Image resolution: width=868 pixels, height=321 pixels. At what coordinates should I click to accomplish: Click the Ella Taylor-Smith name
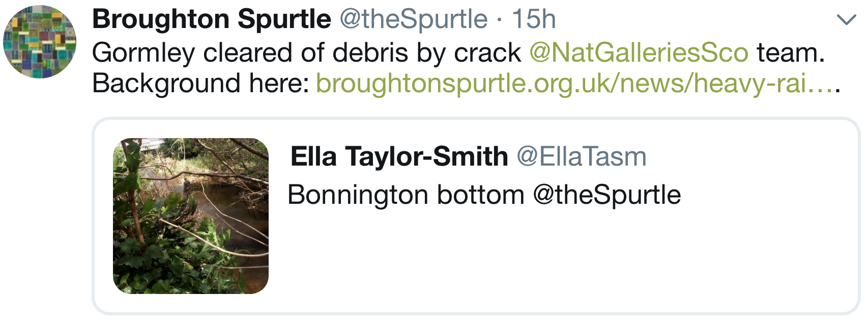click(399, 156)
